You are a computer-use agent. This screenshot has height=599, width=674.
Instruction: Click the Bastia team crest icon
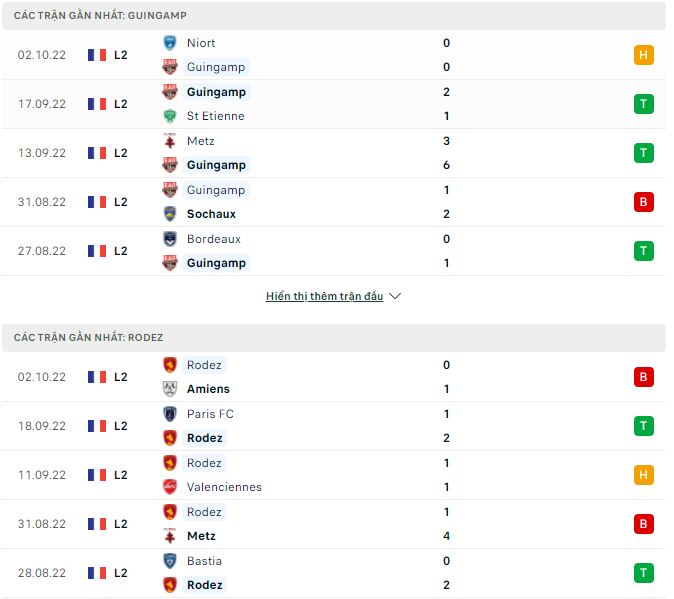[x=170, y=561]
